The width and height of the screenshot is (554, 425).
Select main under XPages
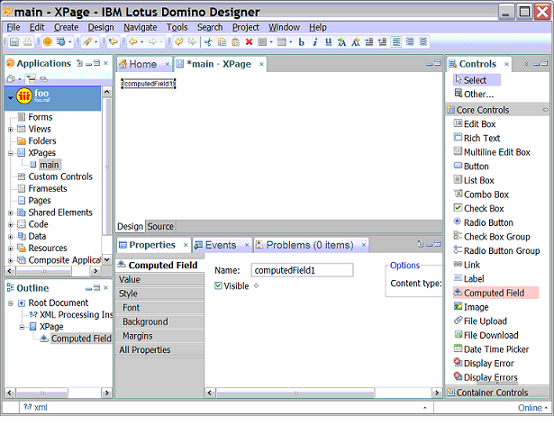pos(49,165)
